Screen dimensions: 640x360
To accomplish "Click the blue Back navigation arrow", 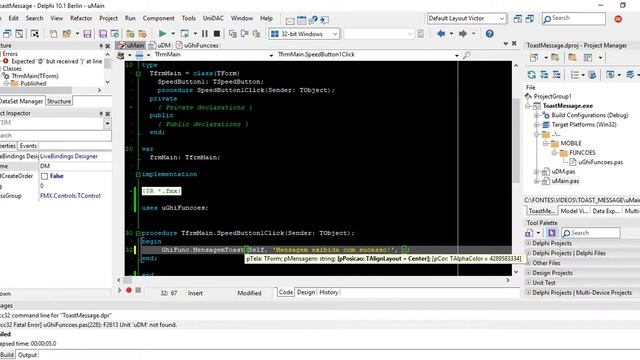I will pos(441,33).
